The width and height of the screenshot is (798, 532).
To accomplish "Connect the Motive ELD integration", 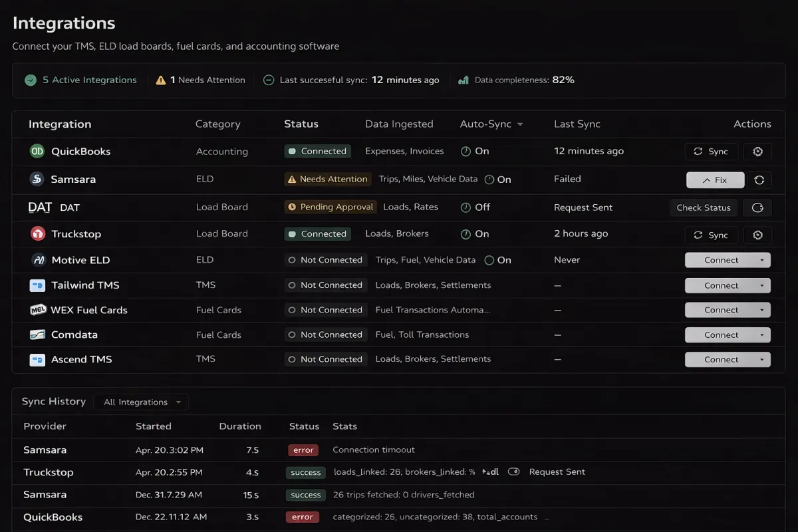I will point(722,260).
